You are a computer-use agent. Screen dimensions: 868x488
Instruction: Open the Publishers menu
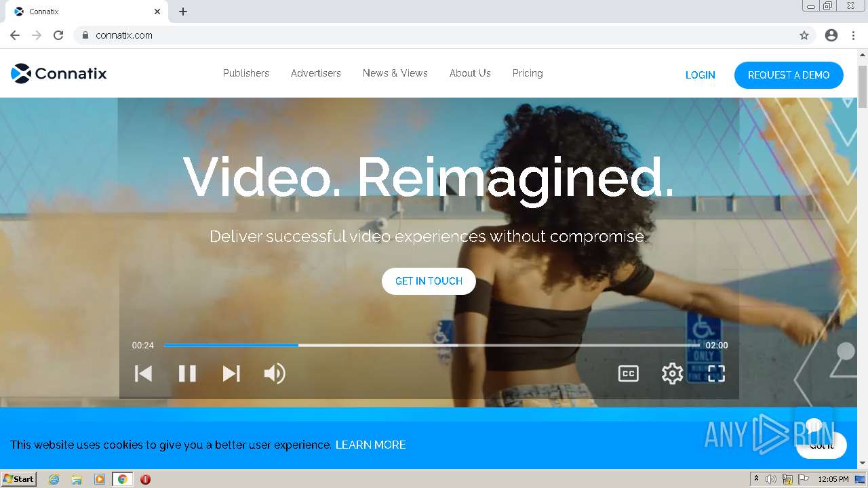tap(246, 73)
